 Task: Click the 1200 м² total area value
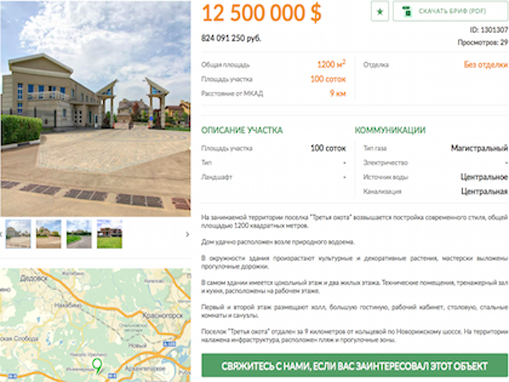331,64
